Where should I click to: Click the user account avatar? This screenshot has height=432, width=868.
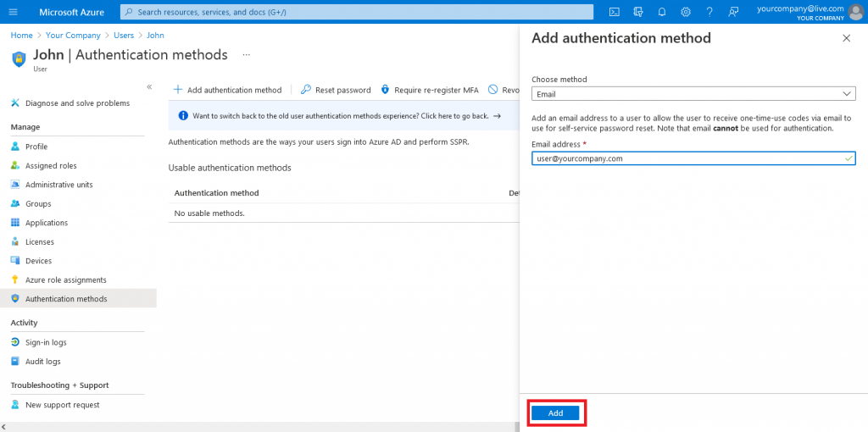tap(855, 12)
